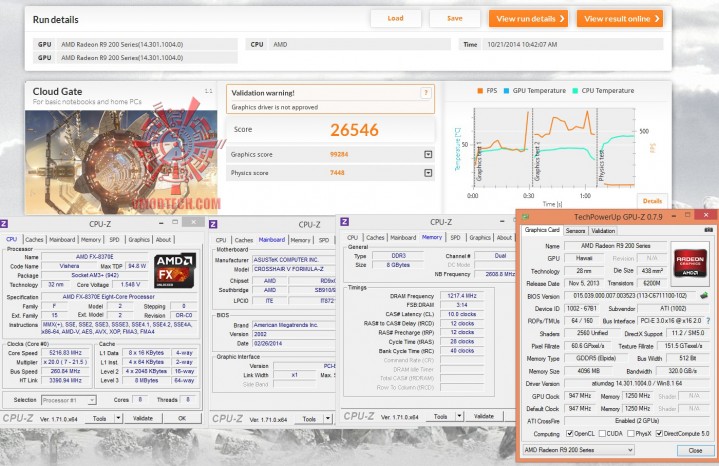Open the Memory tab in first CPU-Z window
Viewport: 719px width, 466px height.
[90, 239]
